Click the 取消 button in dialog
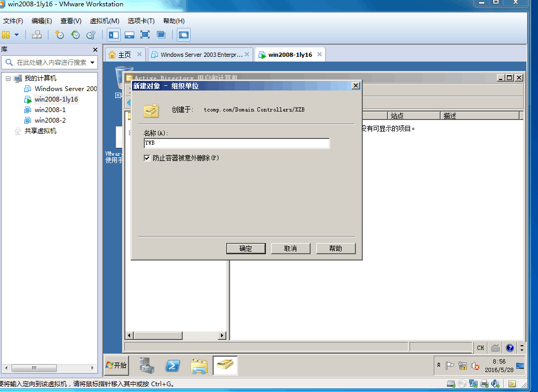The height and width of the screenshot is (392, 538). (291, 248)
